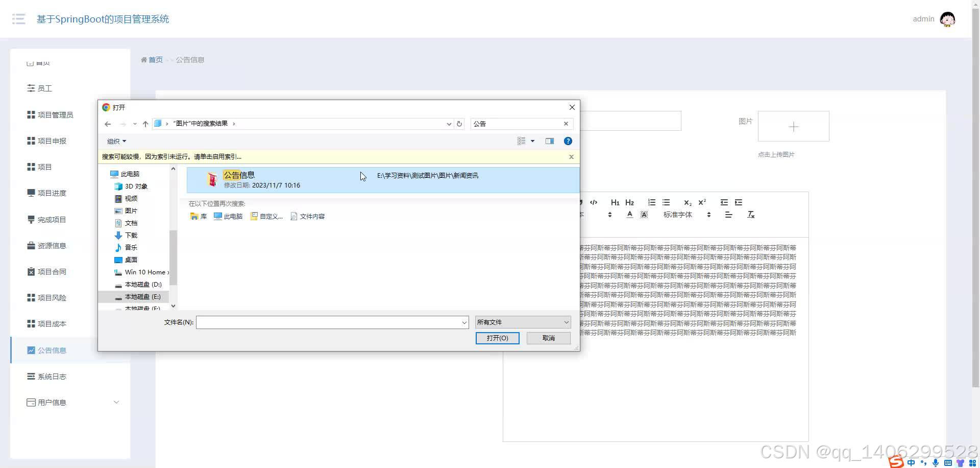The width and height of the screenshot is (980, 468).
Task: Expand the 用户信息 sidebar submenu
Action: pos(70,403)
